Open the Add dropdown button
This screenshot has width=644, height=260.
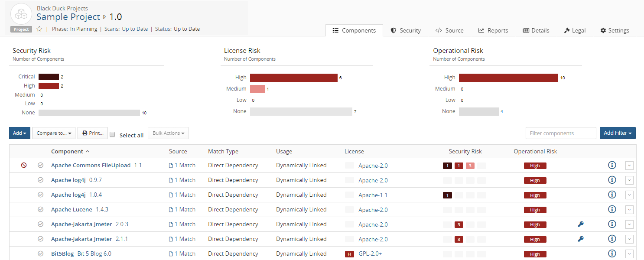click(20, 133)
